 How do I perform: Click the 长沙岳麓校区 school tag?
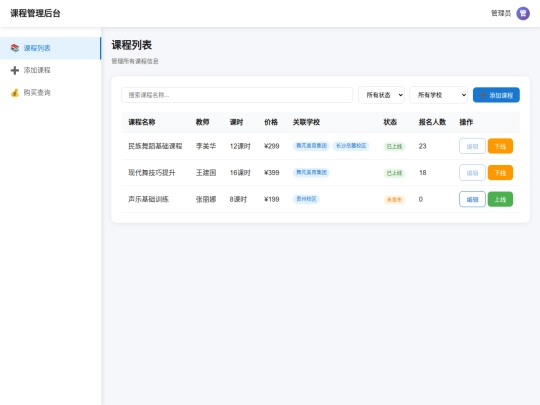pos(351,146)
